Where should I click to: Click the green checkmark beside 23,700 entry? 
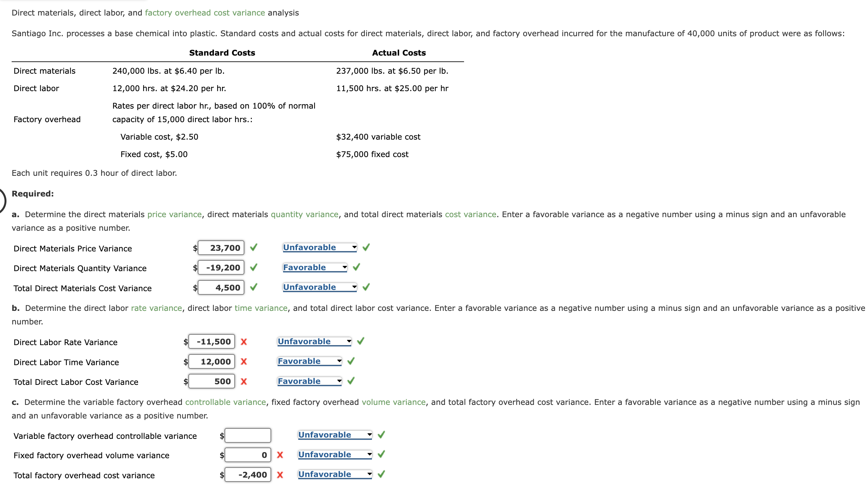[254, 248]
